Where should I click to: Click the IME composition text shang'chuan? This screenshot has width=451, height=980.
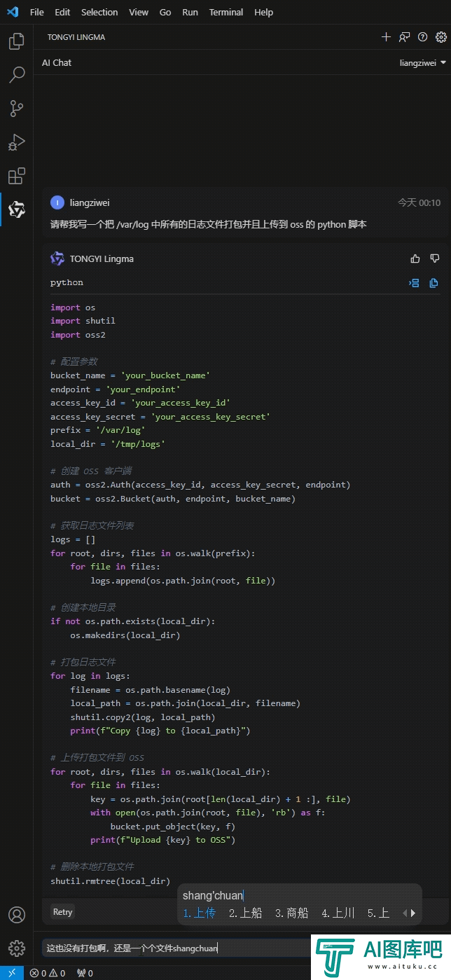click(213, 895)
